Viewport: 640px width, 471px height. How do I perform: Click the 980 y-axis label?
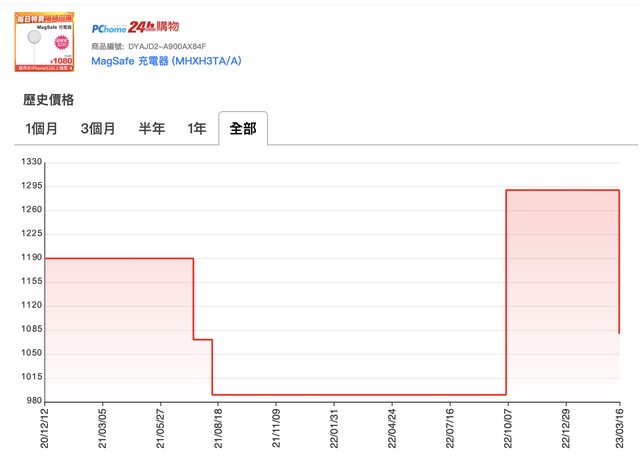[x=34, y=401]
